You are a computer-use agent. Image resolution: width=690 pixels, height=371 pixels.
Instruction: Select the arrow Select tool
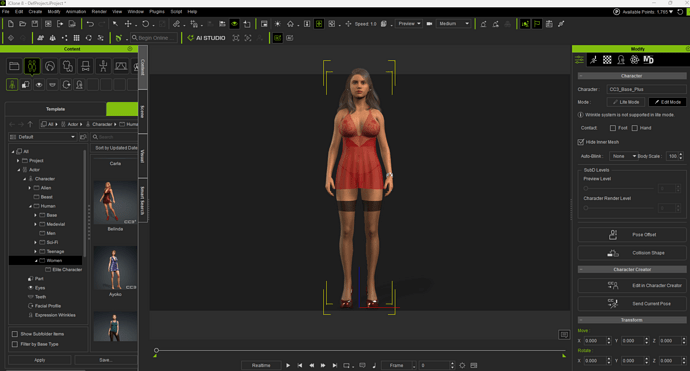115,24
